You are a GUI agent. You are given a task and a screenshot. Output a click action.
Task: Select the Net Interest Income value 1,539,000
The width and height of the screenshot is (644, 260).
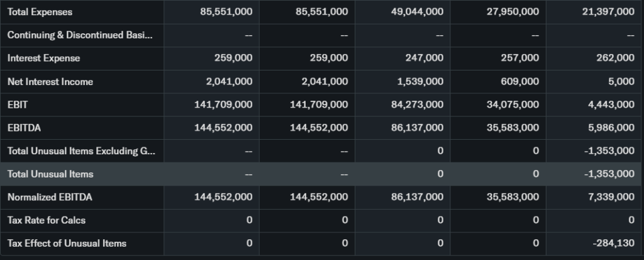(419, 81)
